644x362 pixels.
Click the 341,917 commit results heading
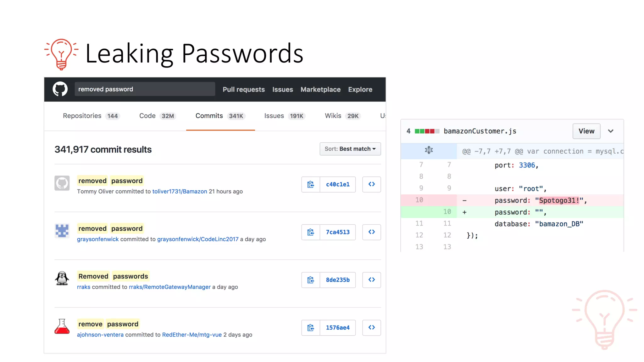[x=103, y=150]
